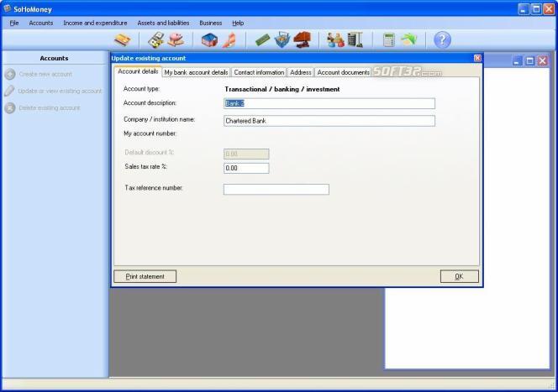Viewport: 558px width, 392px height.
Task: Click the Print statement button
Action: click(x=145, y=276)
